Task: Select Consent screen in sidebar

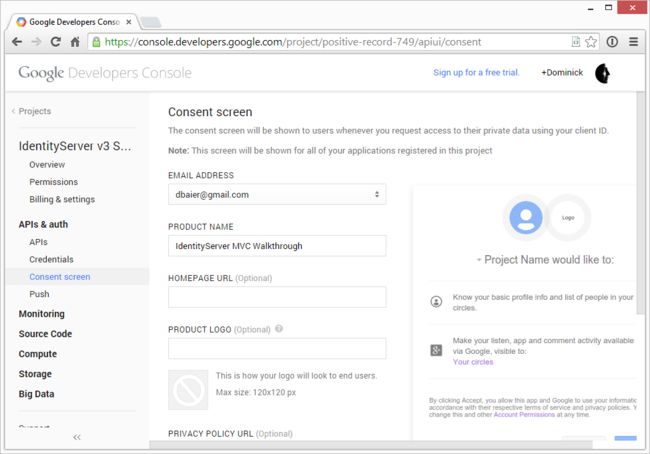Action: point(60,277)
